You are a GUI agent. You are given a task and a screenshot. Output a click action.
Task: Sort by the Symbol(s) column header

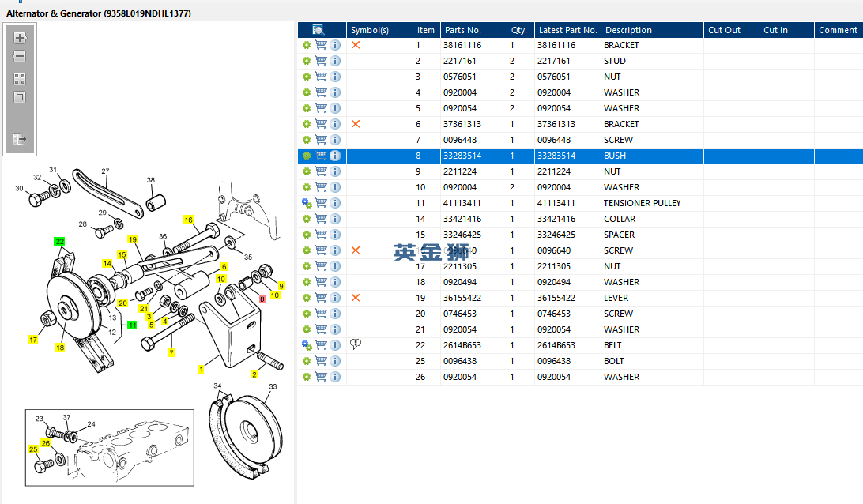point(379,30)
